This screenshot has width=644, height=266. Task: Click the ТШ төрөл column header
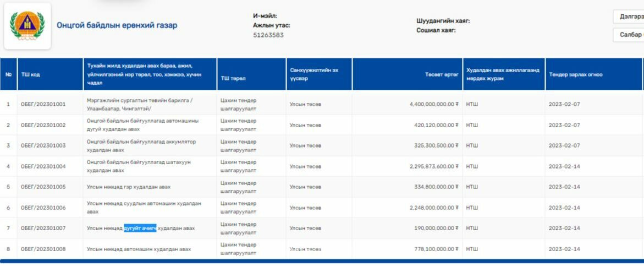point(233,78)
